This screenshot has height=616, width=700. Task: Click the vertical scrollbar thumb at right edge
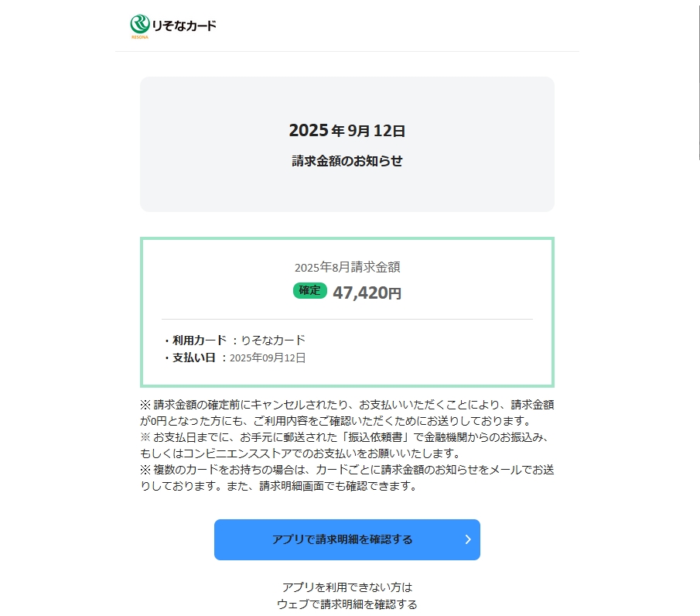coord(698,77)
